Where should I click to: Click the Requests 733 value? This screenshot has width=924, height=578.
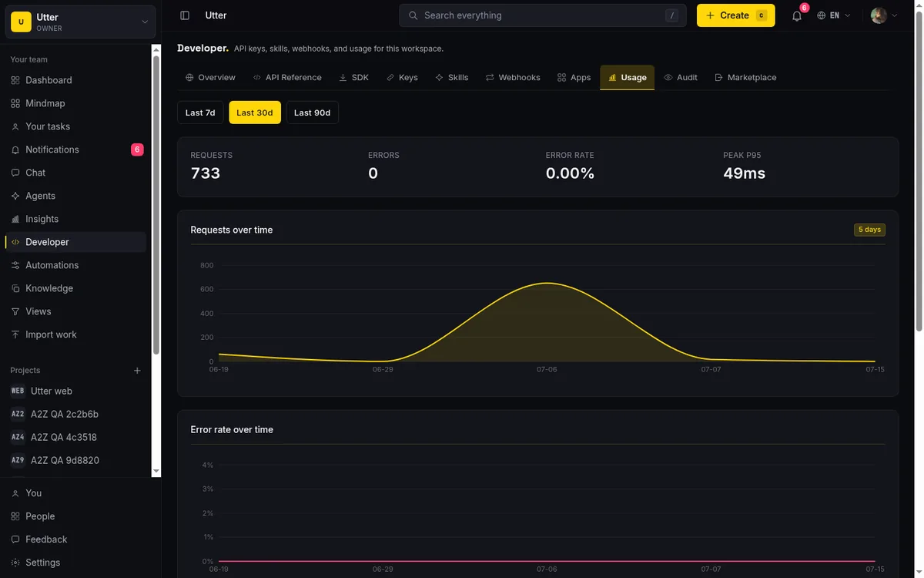pos(206,173)
